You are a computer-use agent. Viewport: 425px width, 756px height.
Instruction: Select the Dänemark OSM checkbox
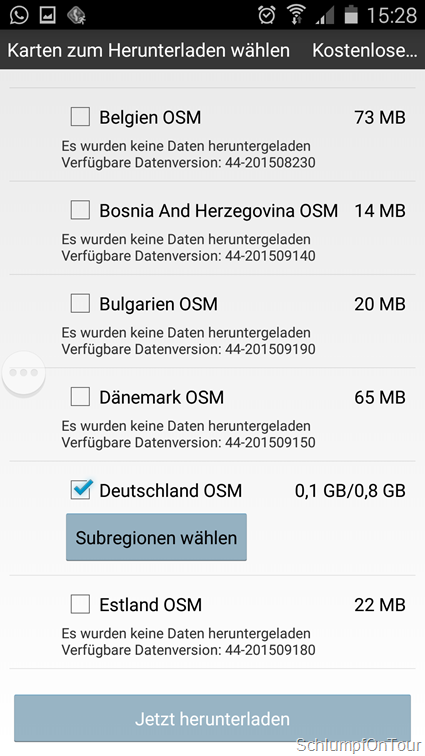click(80, 397)
